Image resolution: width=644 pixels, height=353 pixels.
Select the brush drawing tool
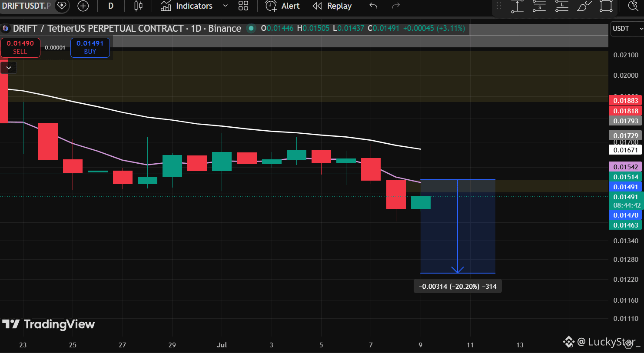tap(584, 6)
